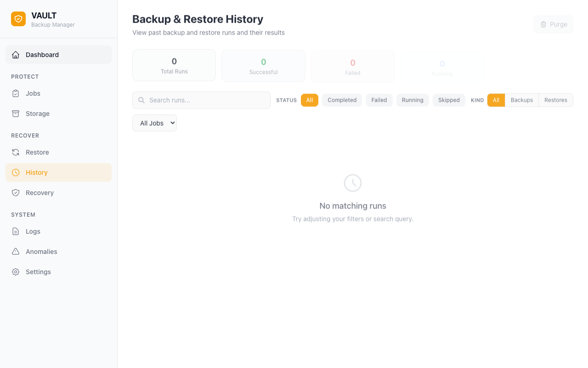Open the Storage page
This screenshot has height=368, width=588.
(x=58, y=114)
